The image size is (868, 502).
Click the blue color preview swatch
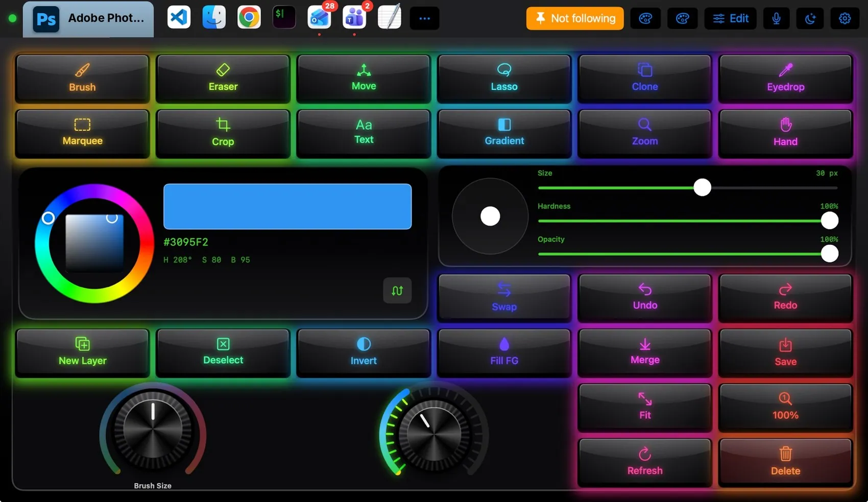coord(287,207)
